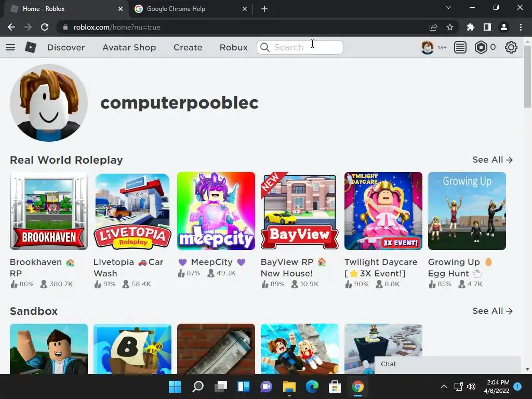Viewport: 532px width, 399px height.
Task: Open the Discover menu
Action: 66,47
